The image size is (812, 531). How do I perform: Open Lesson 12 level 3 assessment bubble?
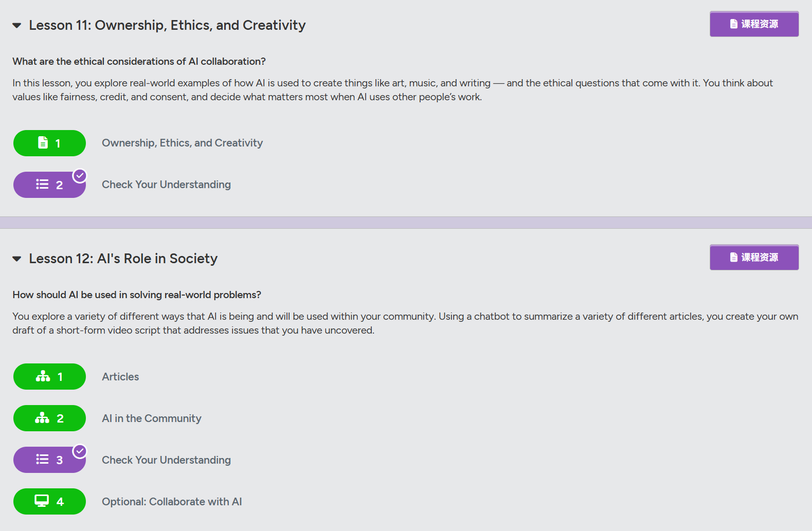point(49,460)
